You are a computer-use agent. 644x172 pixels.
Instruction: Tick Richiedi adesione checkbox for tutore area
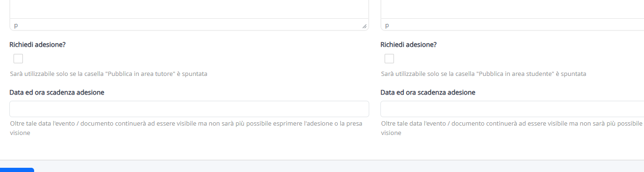tap(18, 59)
